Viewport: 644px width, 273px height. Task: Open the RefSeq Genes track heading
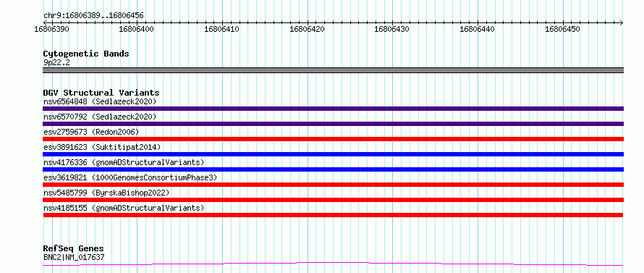click(73, 249)
